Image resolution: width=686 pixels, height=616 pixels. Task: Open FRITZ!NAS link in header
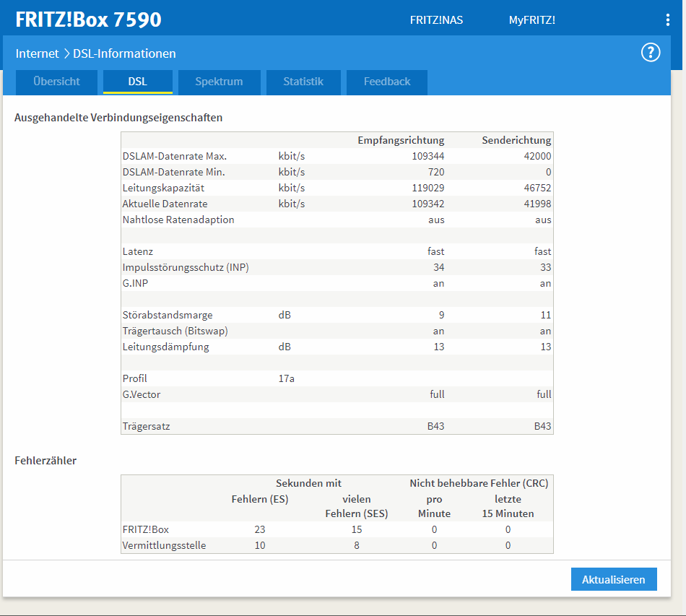point(436,20)
